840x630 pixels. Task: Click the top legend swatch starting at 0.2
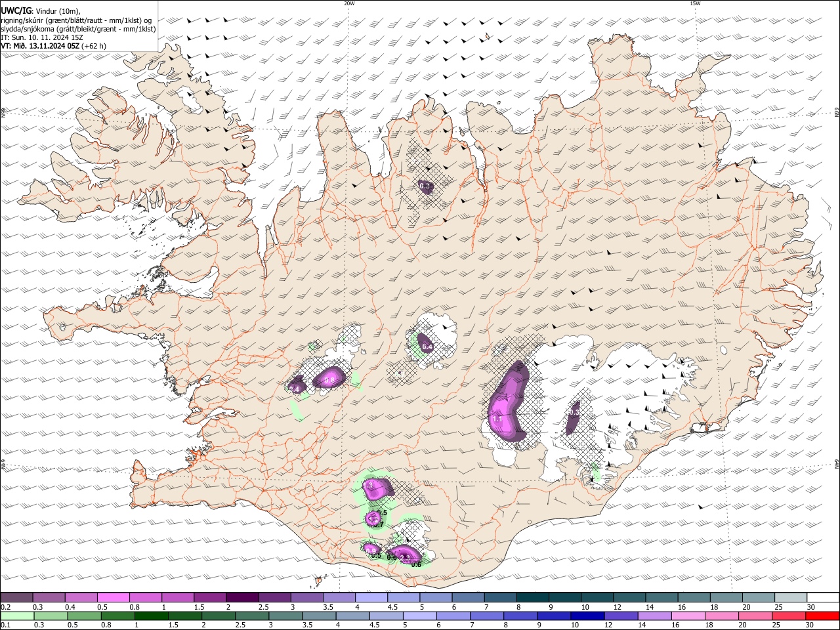16,598
